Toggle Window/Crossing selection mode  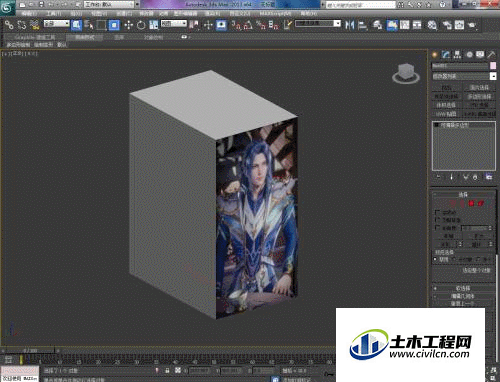114,25
